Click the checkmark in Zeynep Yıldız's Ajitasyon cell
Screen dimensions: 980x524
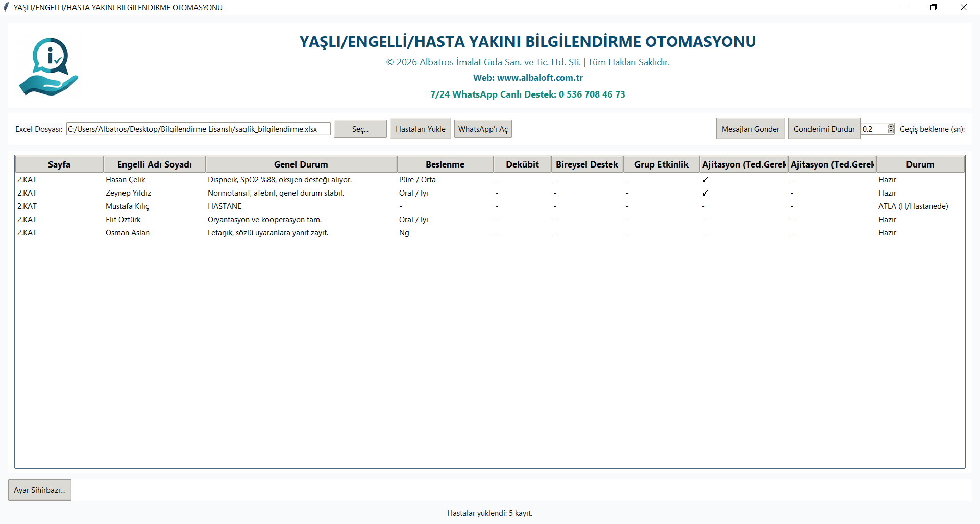(705, 193)
